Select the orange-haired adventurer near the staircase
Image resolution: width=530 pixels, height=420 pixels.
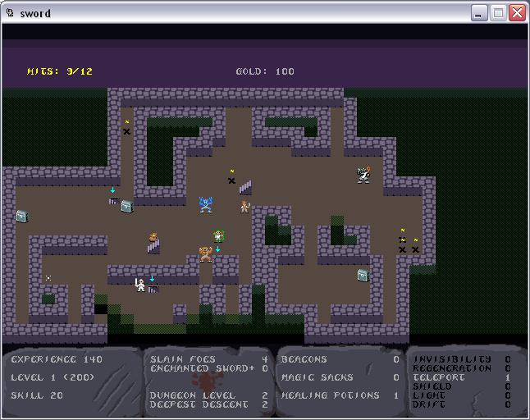244,207
